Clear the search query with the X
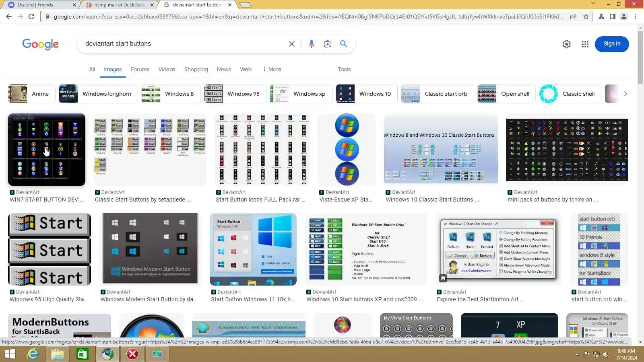This screenshot has height=362, width=644. pyautogui.click(x=292, y=44)
